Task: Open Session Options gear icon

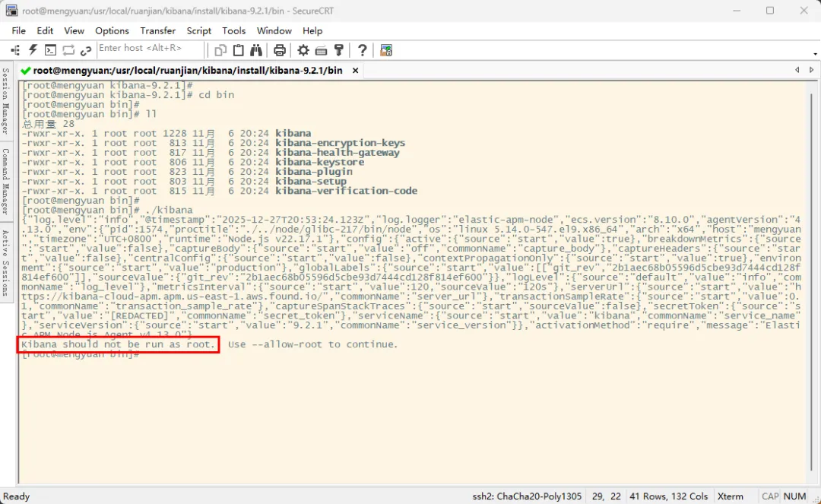Action: (x=303, y=50)
